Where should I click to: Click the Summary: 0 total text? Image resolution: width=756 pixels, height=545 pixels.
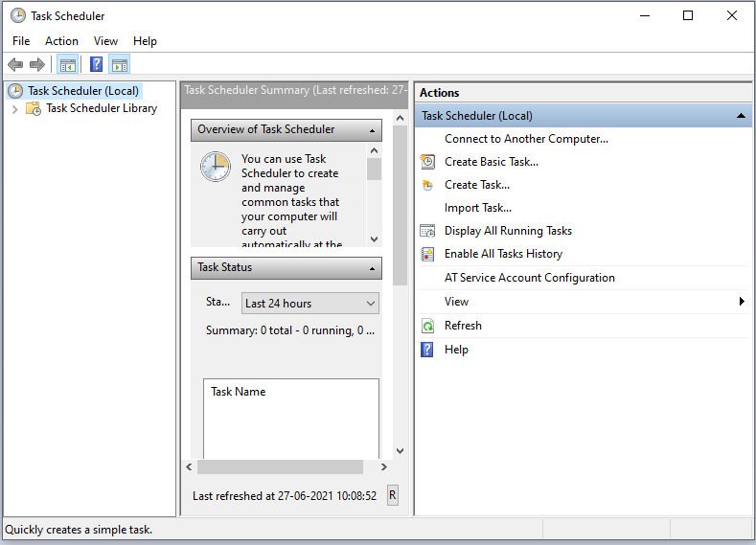[x=290, y=330]
